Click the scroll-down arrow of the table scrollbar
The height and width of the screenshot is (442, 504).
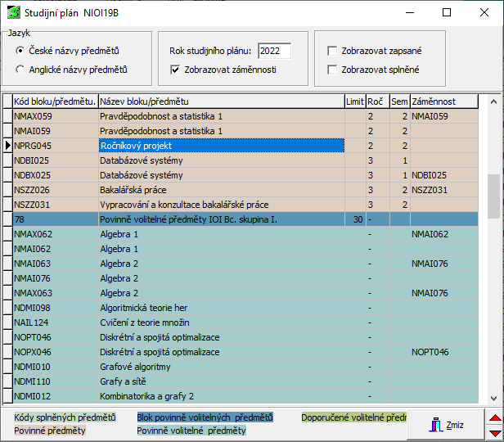coord(493,397)
